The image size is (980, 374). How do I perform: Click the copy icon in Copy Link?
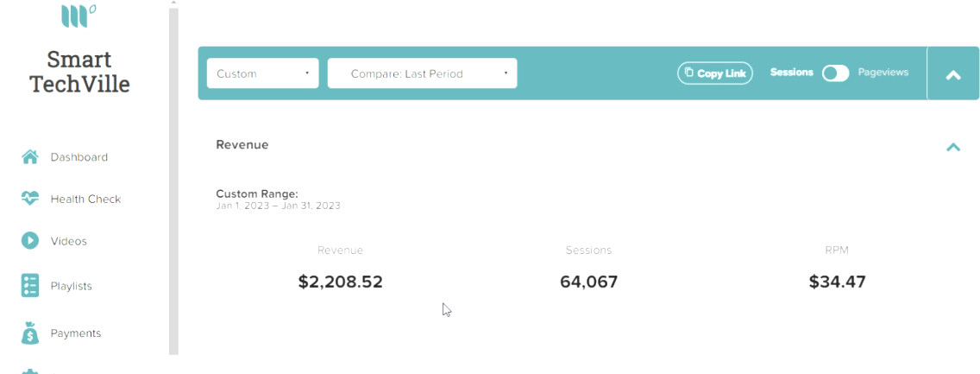[x=688, y=73]
